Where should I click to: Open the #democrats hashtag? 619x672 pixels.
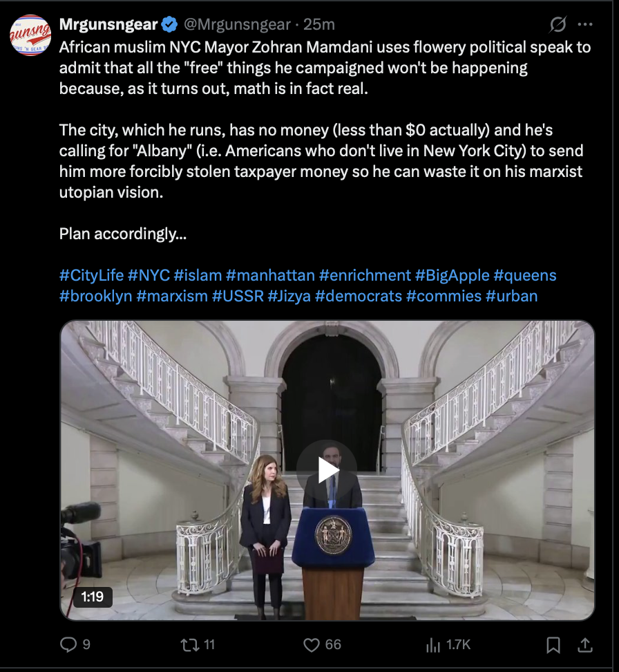359,296
